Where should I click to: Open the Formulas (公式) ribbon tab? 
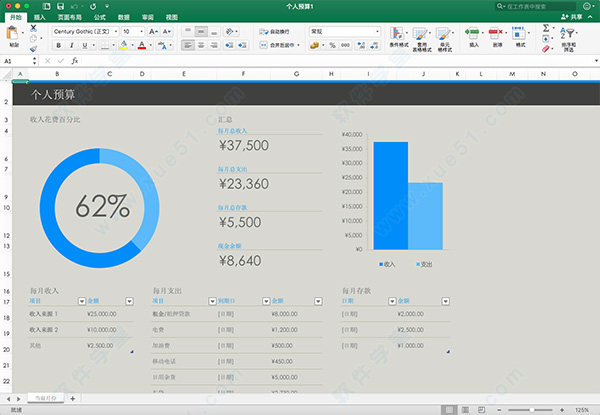(100, 18)
